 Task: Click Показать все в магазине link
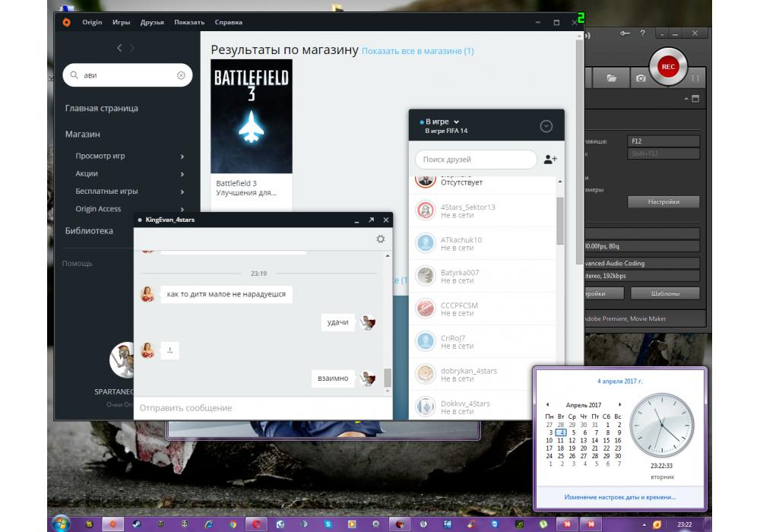pos(418,51)
